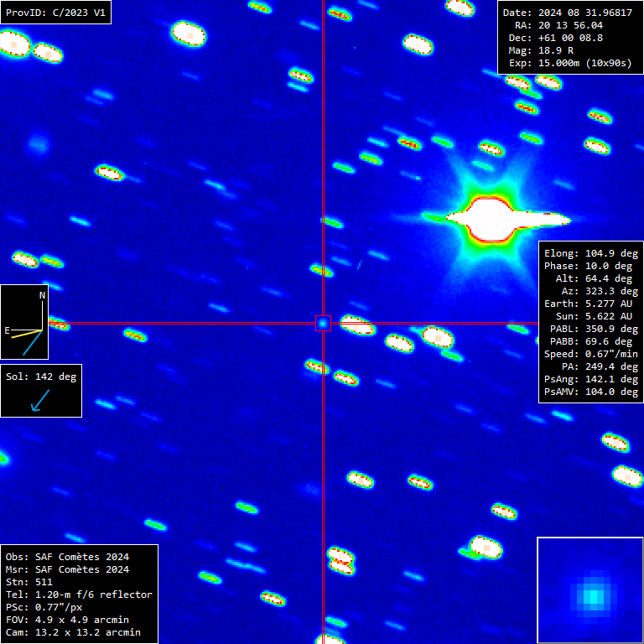
Task: Select the Cam: 13.2 x 13.2 arcmin line
Action: click(x=73, y=632)
